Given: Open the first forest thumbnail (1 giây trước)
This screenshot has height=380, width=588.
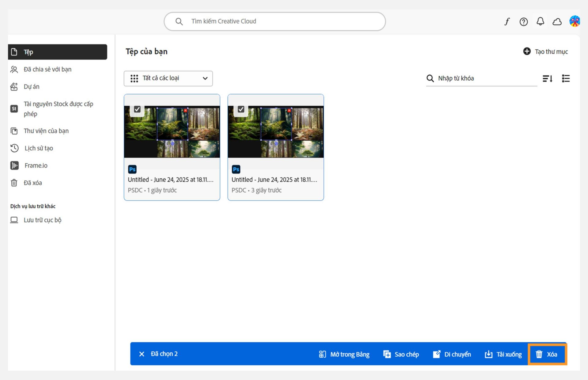Looking at the screenshot, I should (x=172, y=132).
